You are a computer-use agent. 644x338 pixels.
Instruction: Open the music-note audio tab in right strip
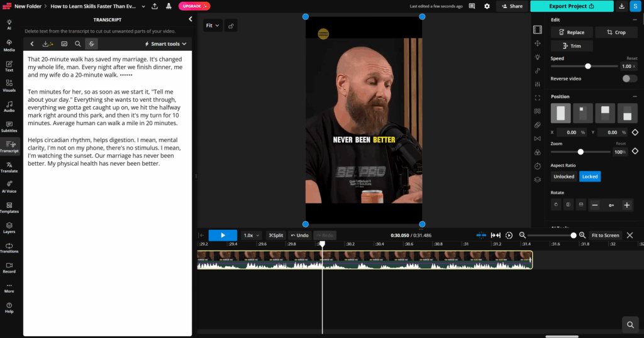tap(537, 70)
